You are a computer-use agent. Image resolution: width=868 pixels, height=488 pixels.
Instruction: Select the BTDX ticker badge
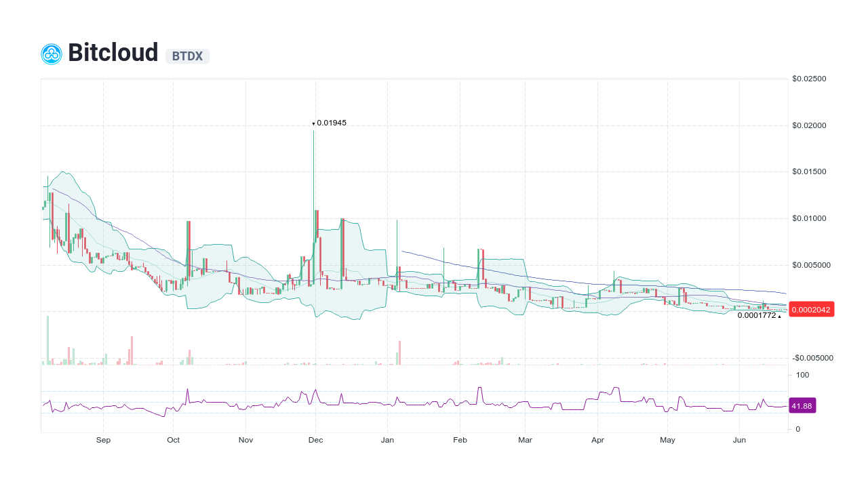click(187, 56)
